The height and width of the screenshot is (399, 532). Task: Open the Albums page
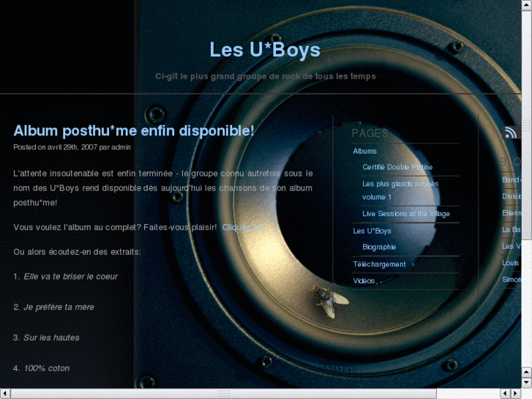364,151
